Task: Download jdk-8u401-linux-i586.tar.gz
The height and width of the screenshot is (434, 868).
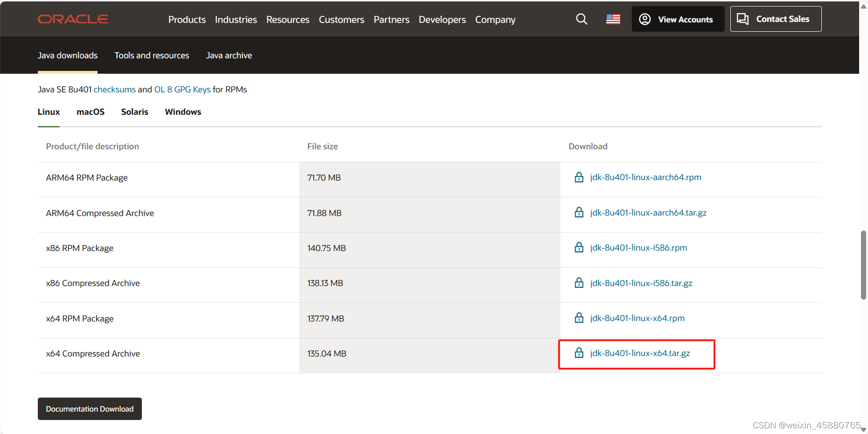Action: tap(641, 283)
